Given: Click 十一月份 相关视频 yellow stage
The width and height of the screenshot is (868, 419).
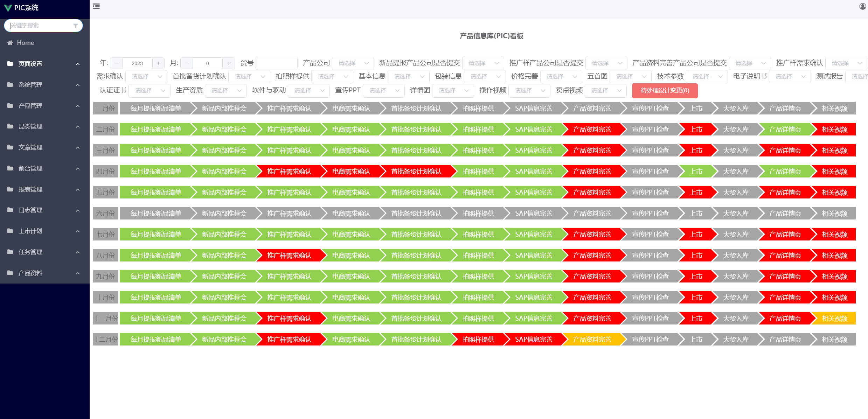Looking at the screenshot, I should coord(834,319).
